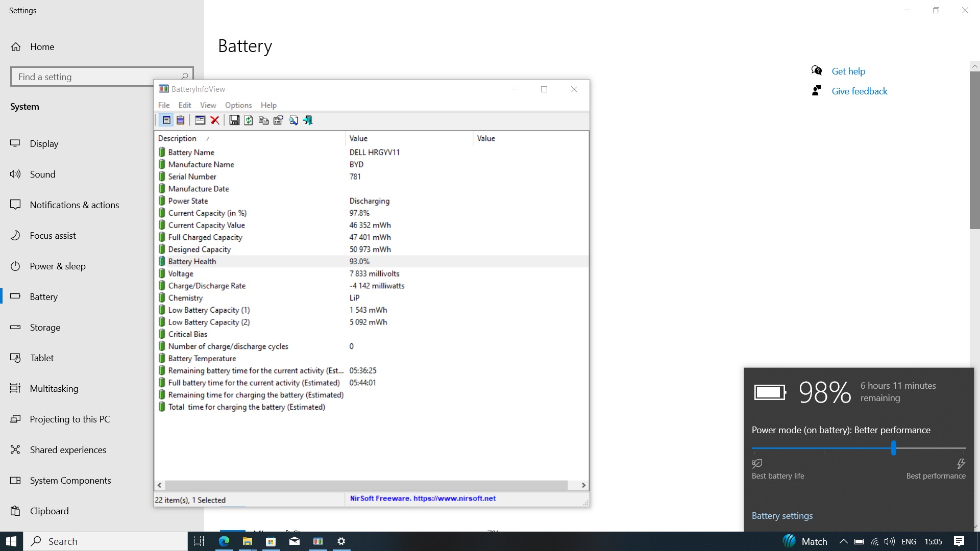Viewport: 980px width, 551px height.
Task: Go to Settings Home
Action: coord(42,47)
